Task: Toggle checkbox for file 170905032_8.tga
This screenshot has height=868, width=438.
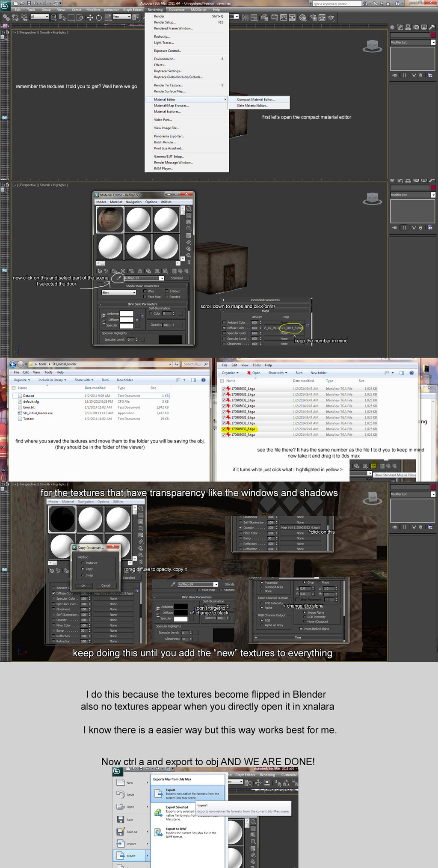Action: point(224,429)
